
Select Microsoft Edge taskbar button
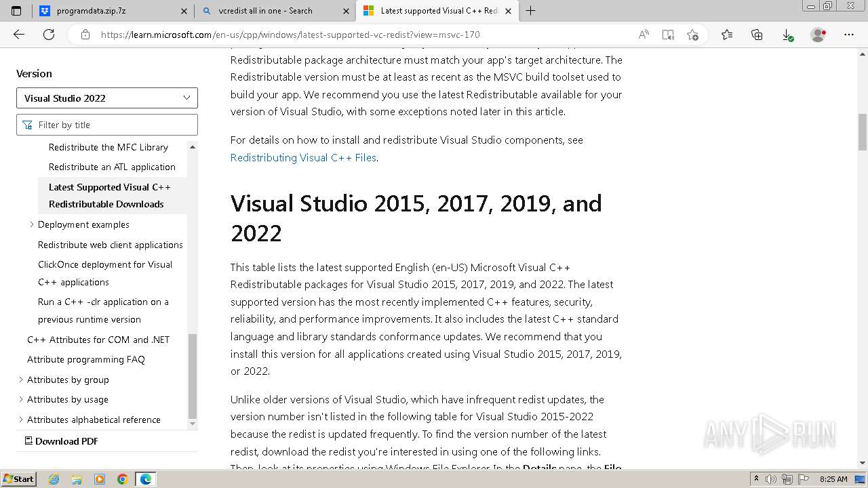pyautogui.click(x=146, y=479)
